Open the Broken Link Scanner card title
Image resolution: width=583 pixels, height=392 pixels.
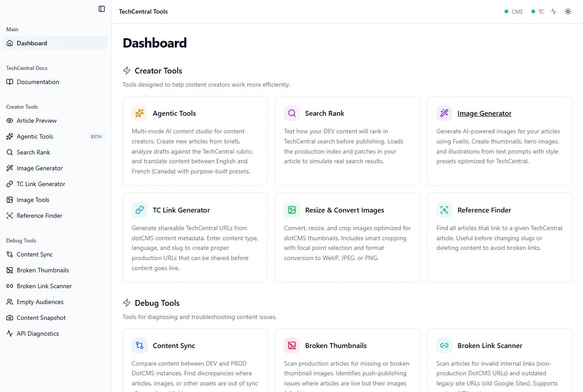pyautogui.click(x=490, y=345)
